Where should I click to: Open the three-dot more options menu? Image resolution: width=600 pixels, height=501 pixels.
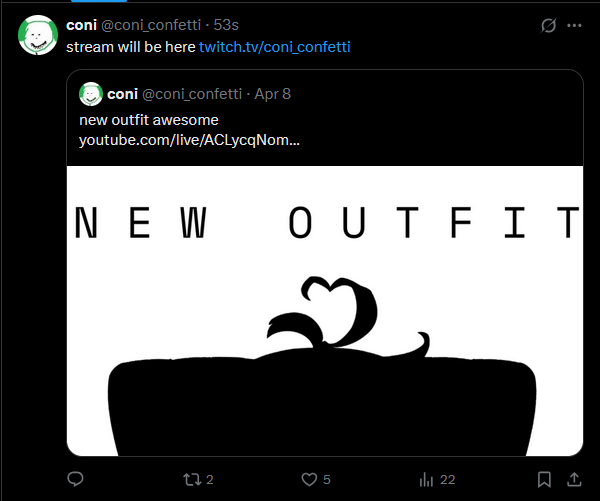[574, 25]
